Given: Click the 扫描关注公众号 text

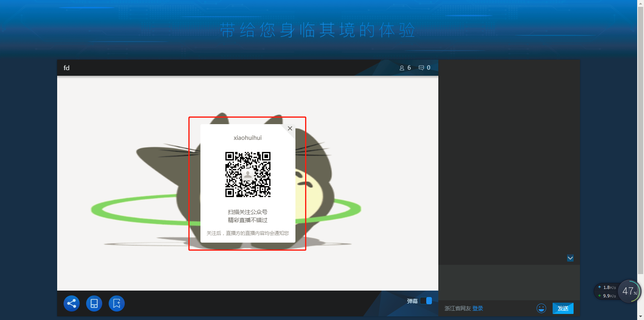Looking at the screenshot, I should coord(248,212).
